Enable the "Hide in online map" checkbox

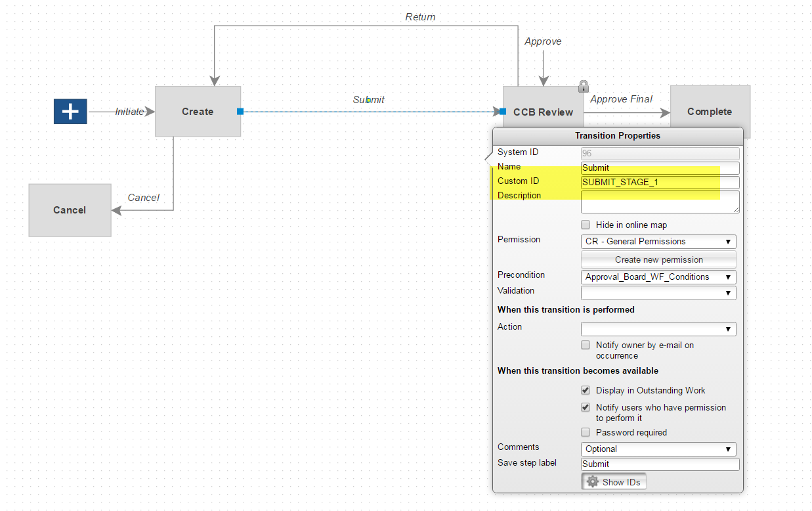coord(585,225)
